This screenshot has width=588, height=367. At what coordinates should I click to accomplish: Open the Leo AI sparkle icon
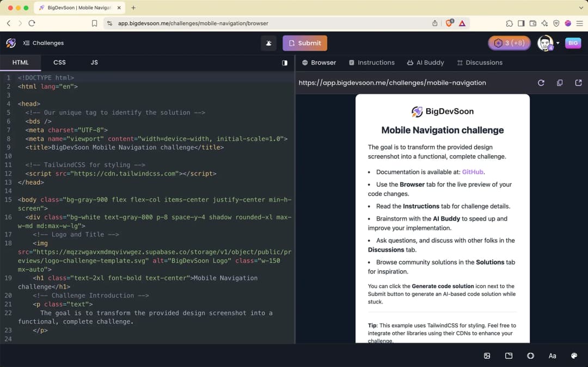coord(544,23)
